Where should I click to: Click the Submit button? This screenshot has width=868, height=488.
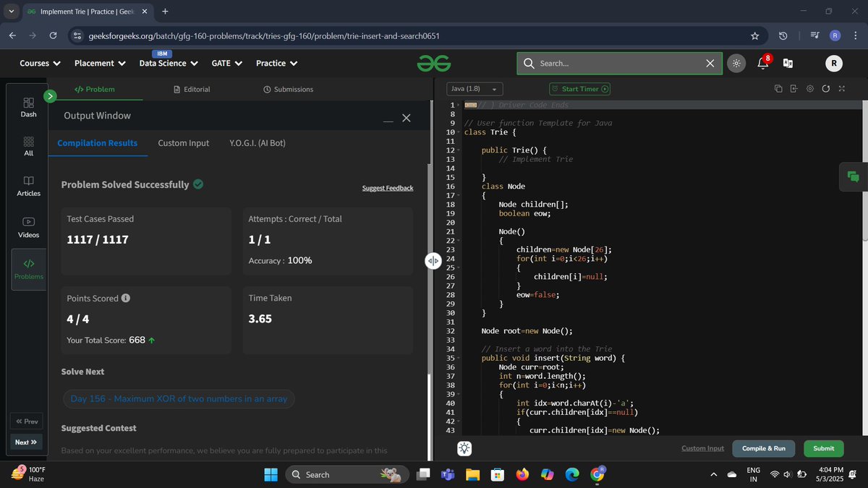pos(823,448)
